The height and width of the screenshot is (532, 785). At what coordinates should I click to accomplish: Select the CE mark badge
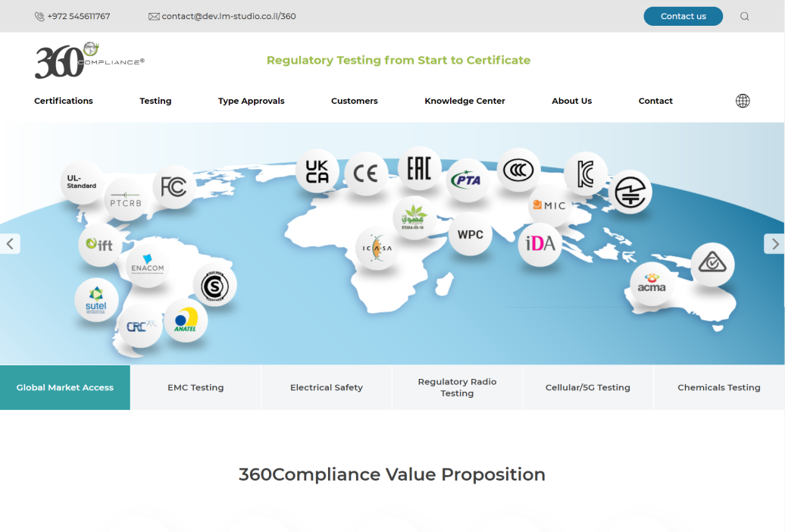(x=365, y=174)
